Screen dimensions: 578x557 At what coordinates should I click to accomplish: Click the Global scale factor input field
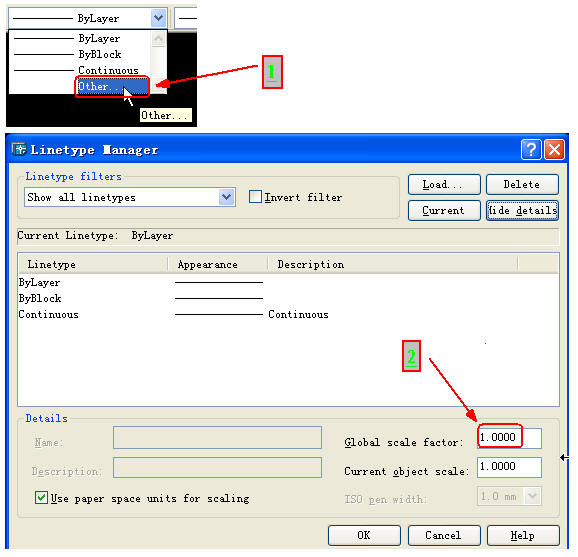pyautogui.click(x=509, y=438)
